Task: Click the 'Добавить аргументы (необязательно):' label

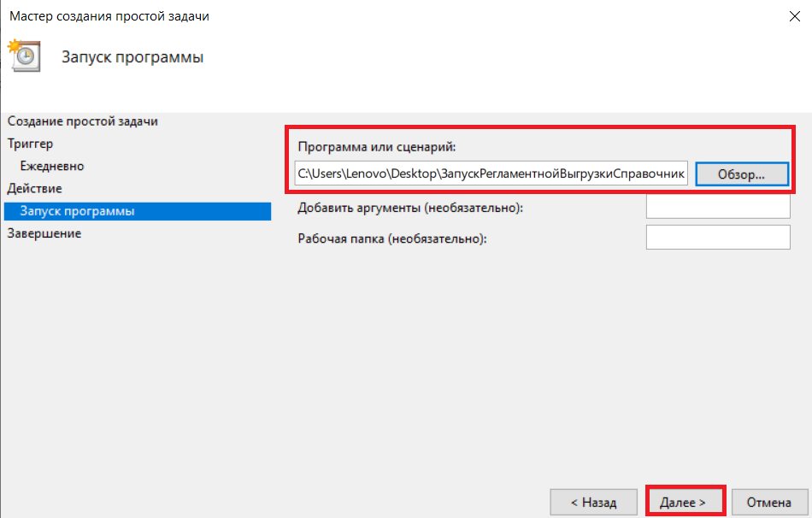Action: click(x=410, y=209)
